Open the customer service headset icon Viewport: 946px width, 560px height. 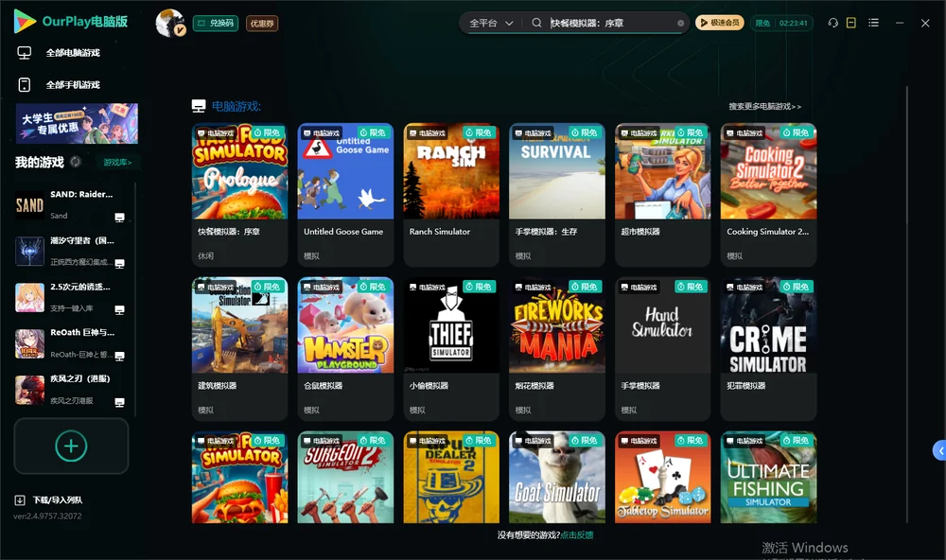point(833,23)
